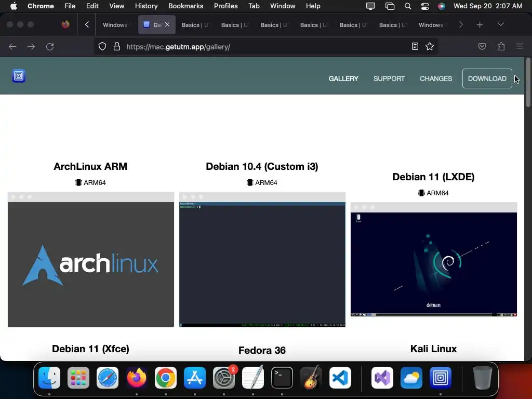The width and height of the screenshot is (532, 399).
Task: Click the display icon in the menu bar
Action: (x=370, y=6)
